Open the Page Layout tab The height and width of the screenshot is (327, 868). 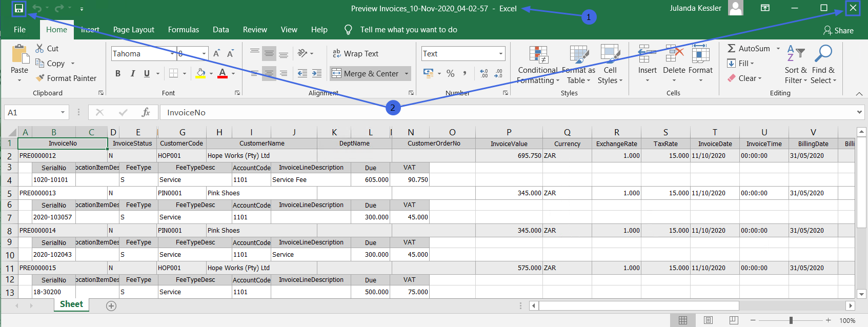point(133,30)
